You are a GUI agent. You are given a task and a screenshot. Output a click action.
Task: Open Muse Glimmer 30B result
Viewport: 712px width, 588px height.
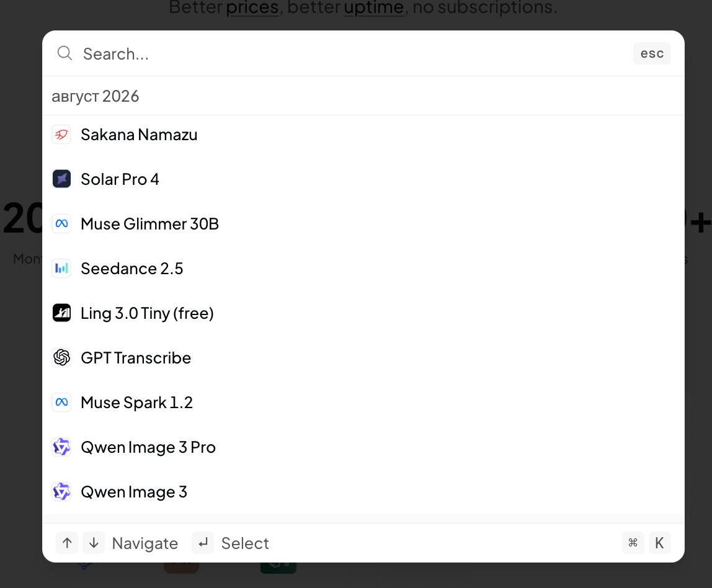[363, 223]
